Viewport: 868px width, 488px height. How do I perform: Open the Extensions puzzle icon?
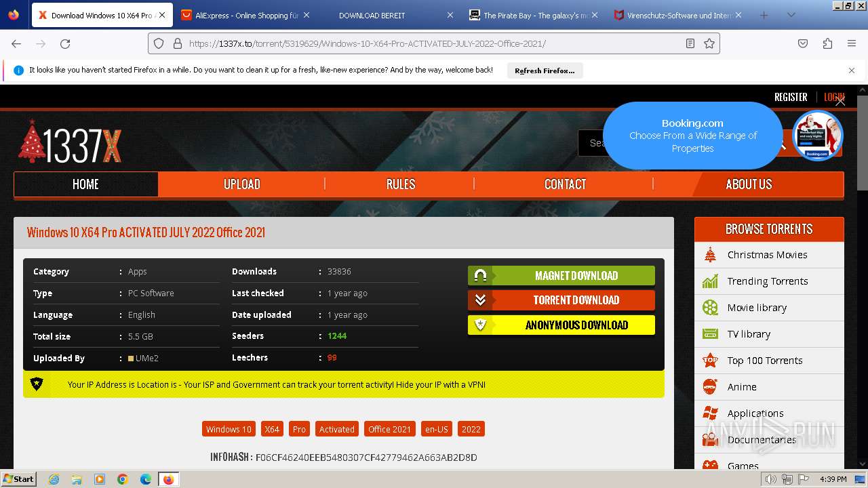point(827,43)
